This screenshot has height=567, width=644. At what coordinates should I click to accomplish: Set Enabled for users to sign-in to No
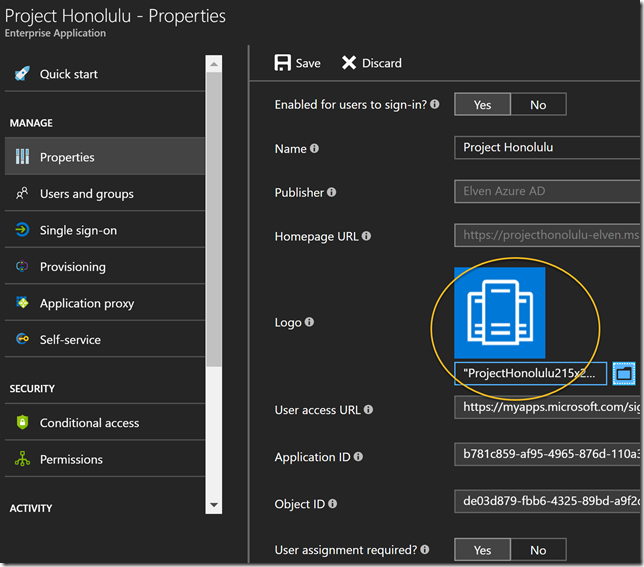[x=538, y=104]
